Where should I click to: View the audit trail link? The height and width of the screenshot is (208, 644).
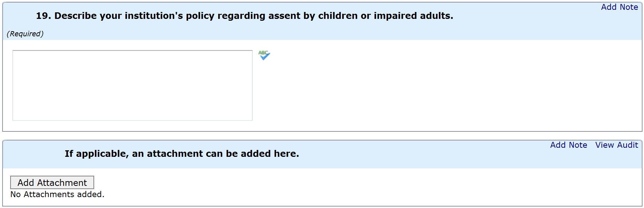point(616,145)
